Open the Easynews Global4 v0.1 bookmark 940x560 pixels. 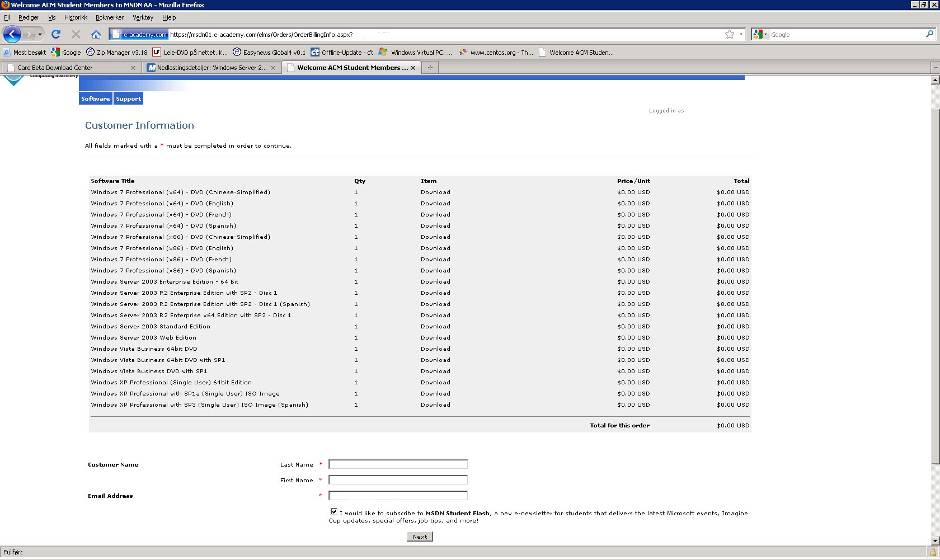point(269,53)
